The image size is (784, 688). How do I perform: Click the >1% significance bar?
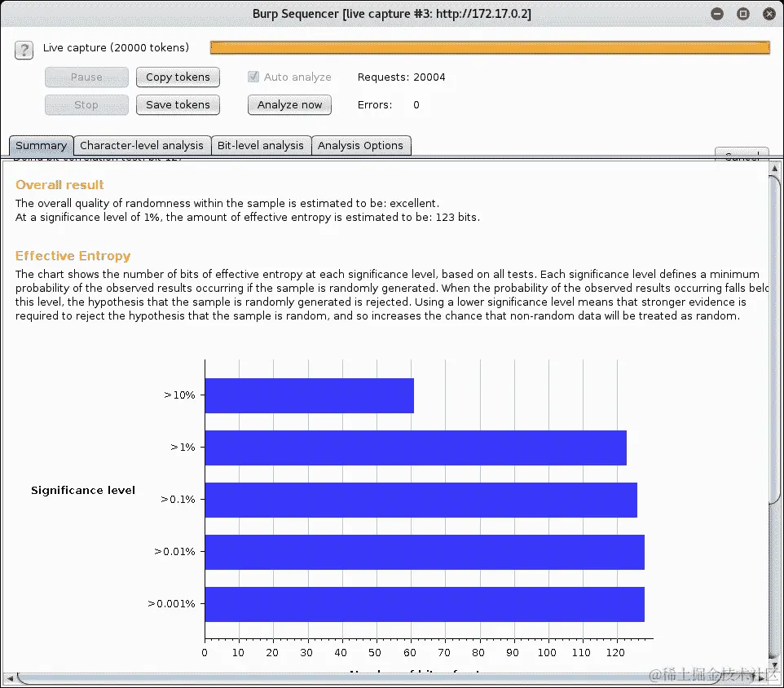[x=416, y=448]
